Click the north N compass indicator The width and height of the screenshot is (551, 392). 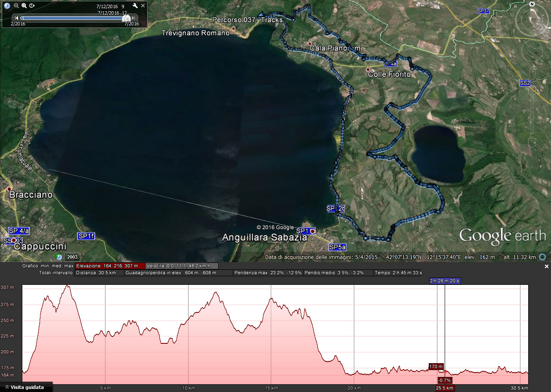(532, 4)
